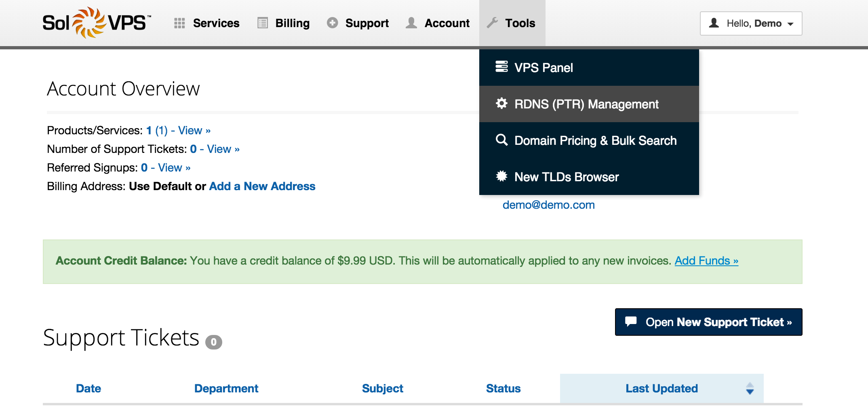Choose Domain Pricing & Bulk Search
The width and height of the screenshot is (868, 411).
(x=595, y=141)
